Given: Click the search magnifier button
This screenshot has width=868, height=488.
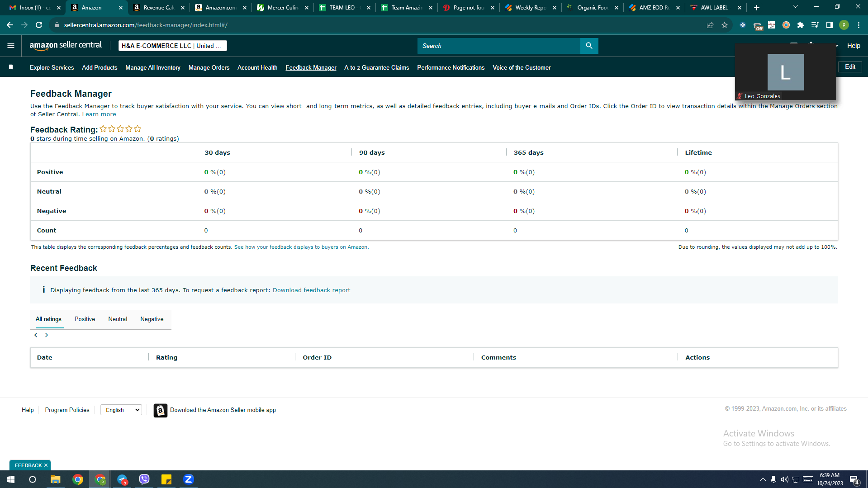Looking at the screenshot, I should tap(589, 46).
